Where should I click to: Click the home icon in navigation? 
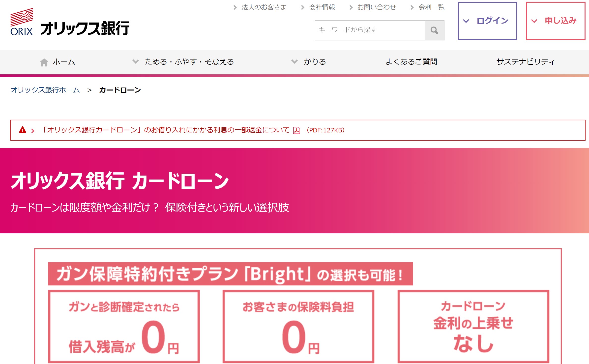coord(44,62)
